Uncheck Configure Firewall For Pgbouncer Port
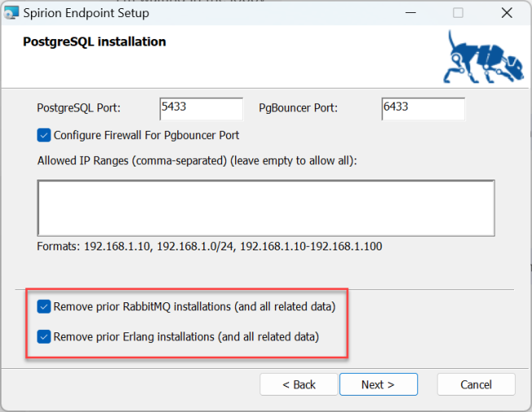This screenshot has width=532, height=412. (44, 135)
